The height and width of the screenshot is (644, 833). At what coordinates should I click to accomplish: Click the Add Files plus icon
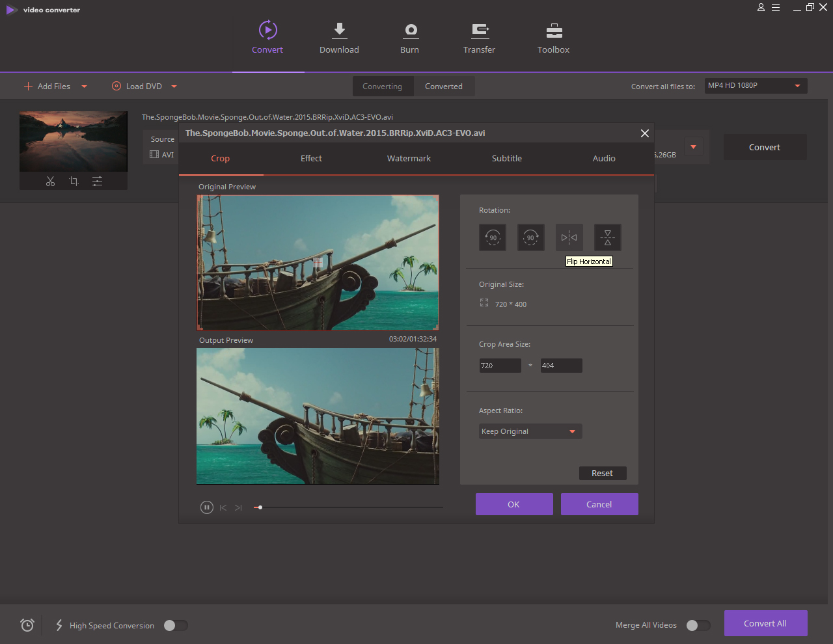click(28, 86)
